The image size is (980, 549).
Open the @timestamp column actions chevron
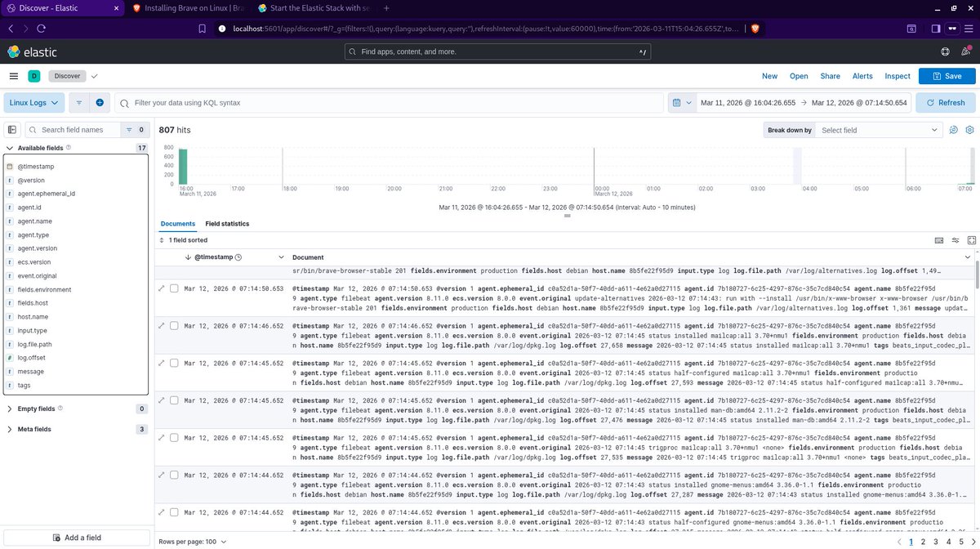click(x=283, y=257)
